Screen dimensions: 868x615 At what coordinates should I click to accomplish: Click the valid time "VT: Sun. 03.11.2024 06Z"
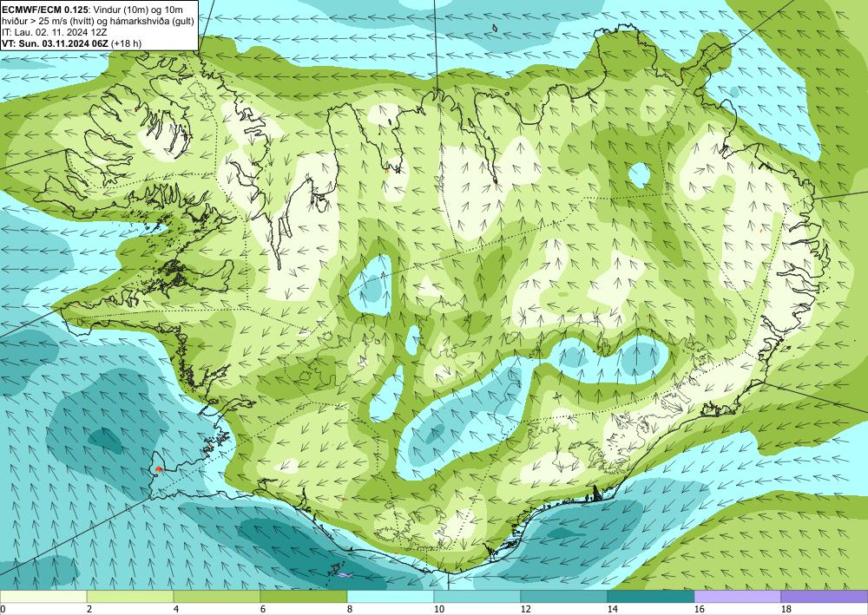pos(56,43)
